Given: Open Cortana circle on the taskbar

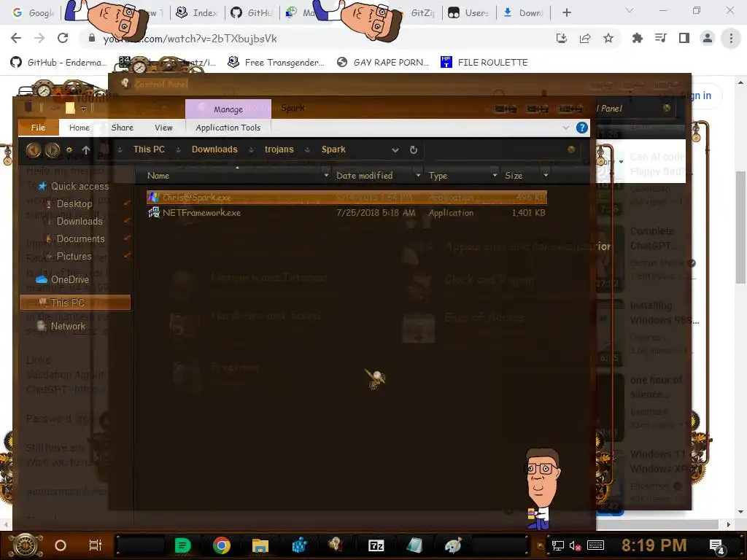Looking at the screenshot, I should (61, 545).
